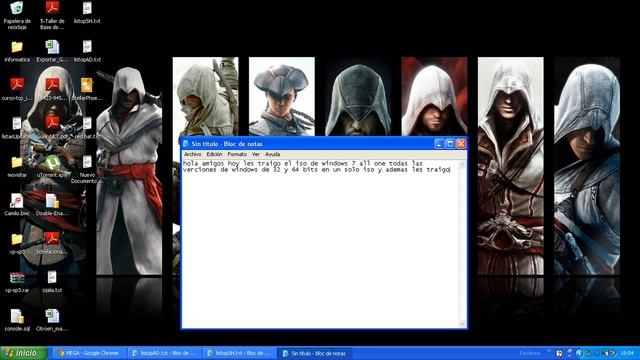Image resolution: width=640 pixels, height=360 pixels.
Task: Open the Nuevo Documento text file icon
Action: click(x=87, y=169)
